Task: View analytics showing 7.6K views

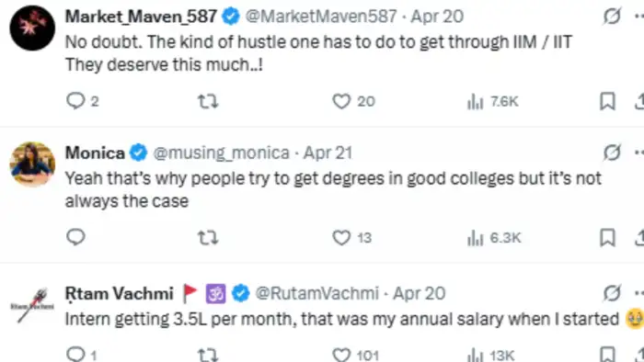Action: [492, 101]
